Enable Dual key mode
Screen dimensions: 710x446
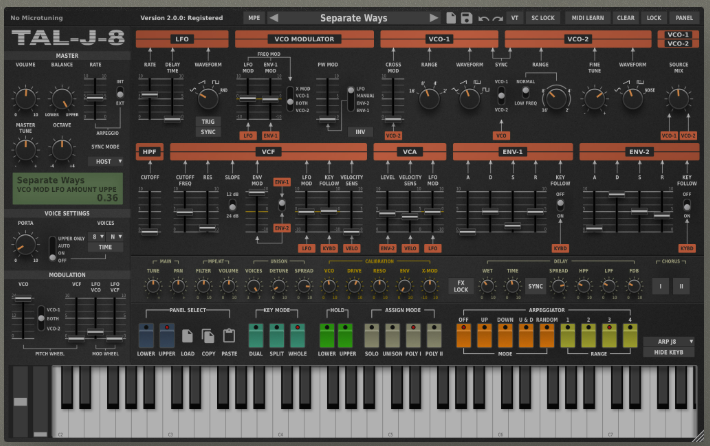(x=256, y=336)
